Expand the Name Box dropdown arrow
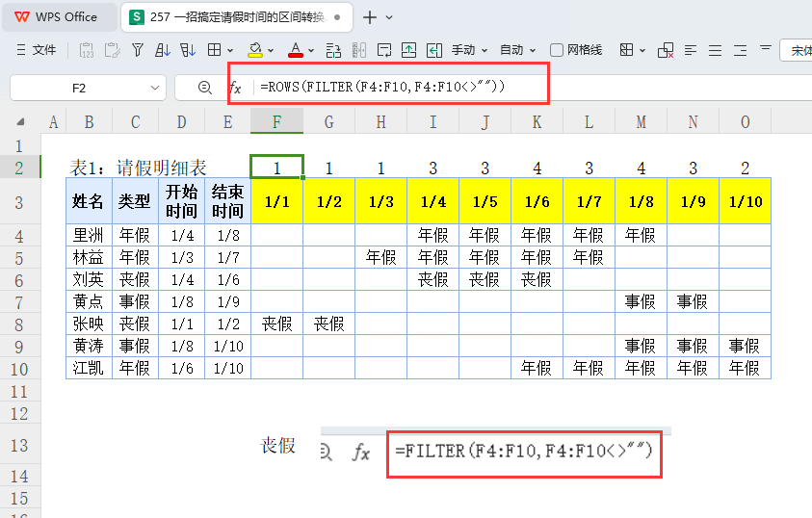The width and height of the screenshot is (812, 518). (x=154, y=88)
